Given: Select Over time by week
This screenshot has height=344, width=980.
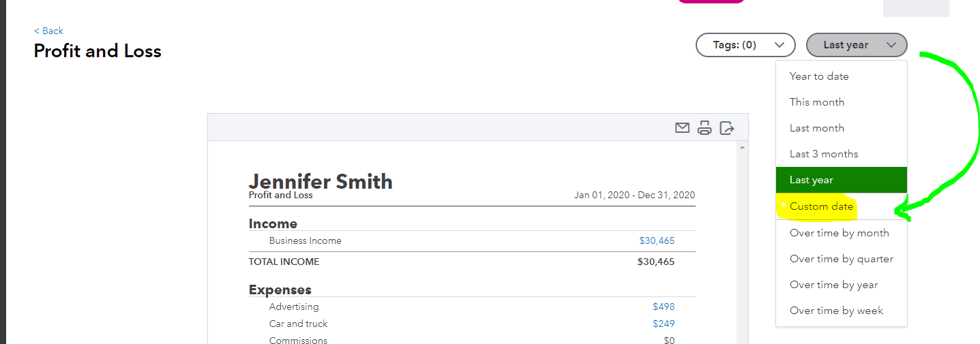Looking at the screenshot, I should pyautogui.click(x=836, y=311).
